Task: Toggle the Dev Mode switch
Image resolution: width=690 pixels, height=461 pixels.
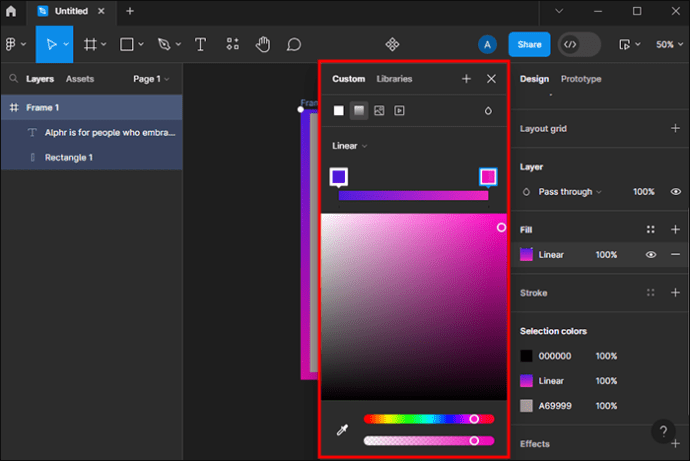Action: click(580, 44)
